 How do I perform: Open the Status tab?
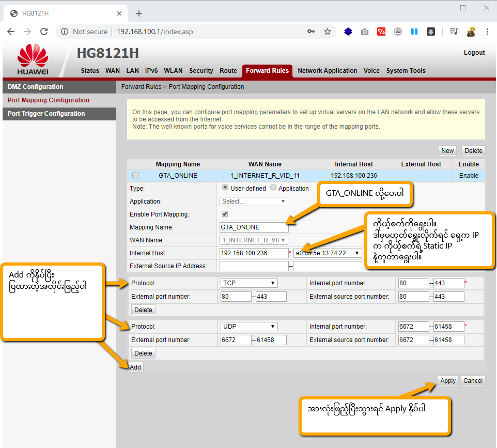(x=90, y=71)
